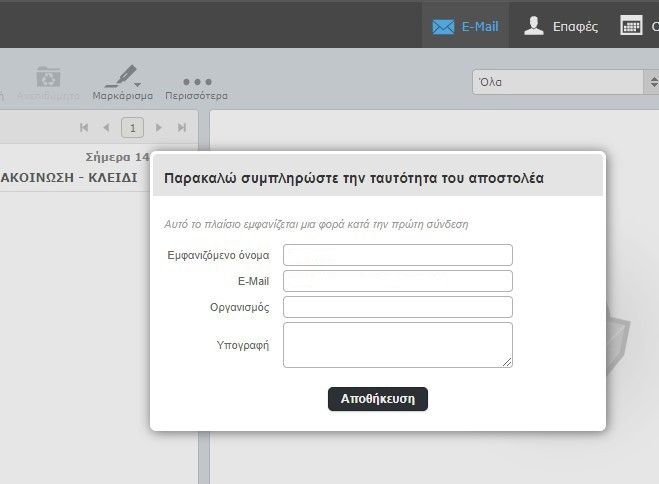Go to next page of messages
This screenshot has width=659, height=484.
tap(159, 127)
